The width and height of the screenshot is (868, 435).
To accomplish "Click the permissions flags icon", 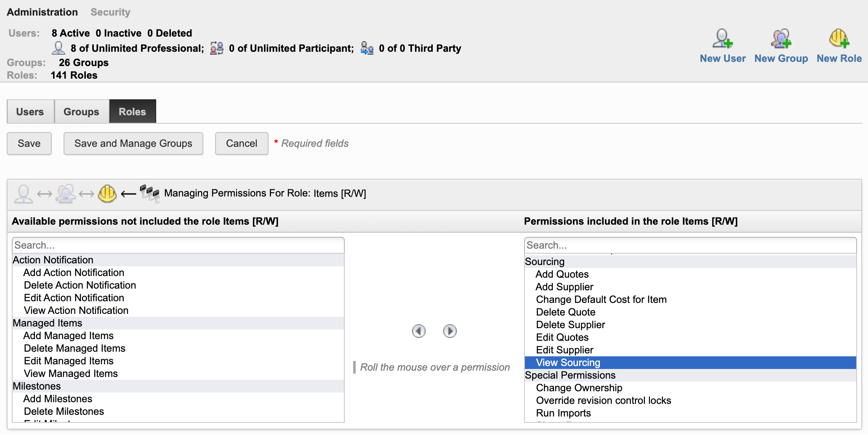I will 149,194.
